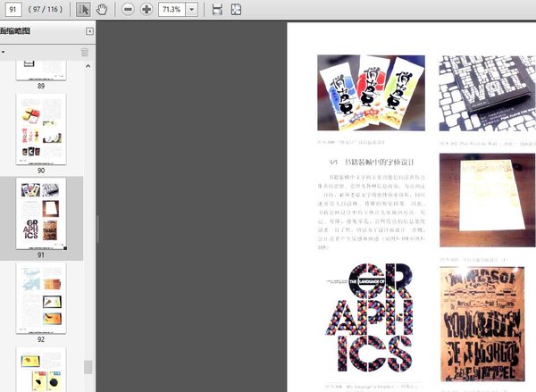
Task: Click the zoom percentage field 71.3%
Action: (x=172, y=9)
